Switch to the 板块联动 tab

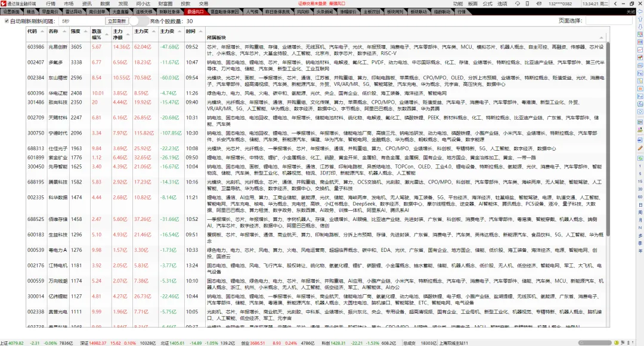pos(419,12)
